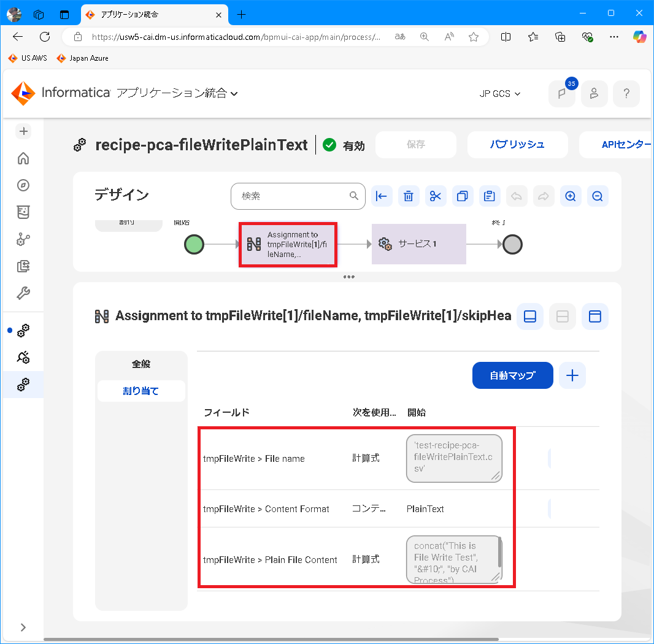This screenshot has height=644, width=654.
Task: Click the panel divider three-dots handle
Action: [x=348, y=277]
